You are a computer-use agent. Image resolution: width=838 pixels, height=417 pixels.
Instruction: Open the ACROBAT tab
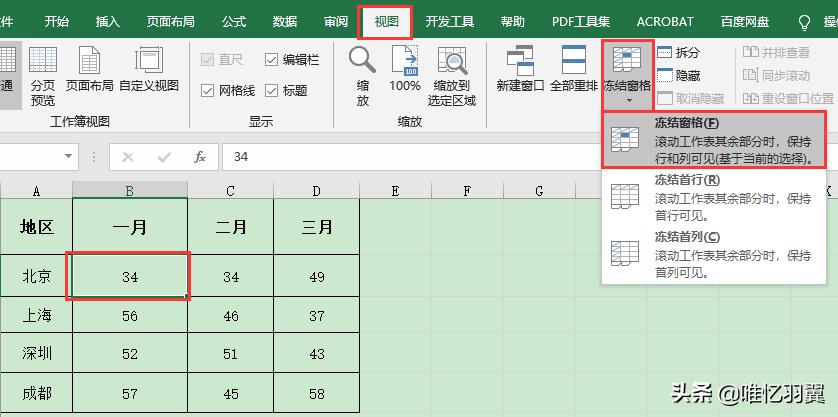[665, 22]
